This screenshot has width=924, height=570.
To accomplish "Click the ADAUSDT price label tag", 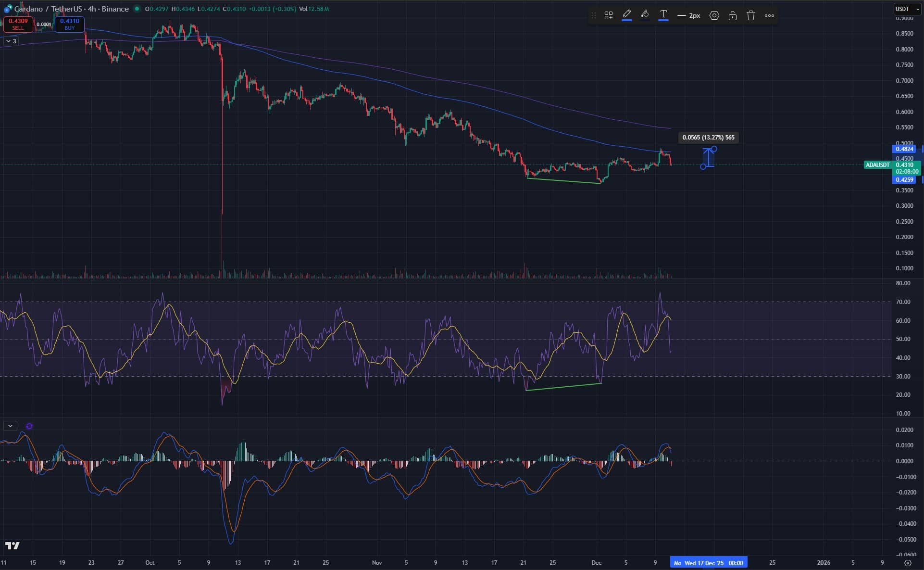I will point(877,165).
